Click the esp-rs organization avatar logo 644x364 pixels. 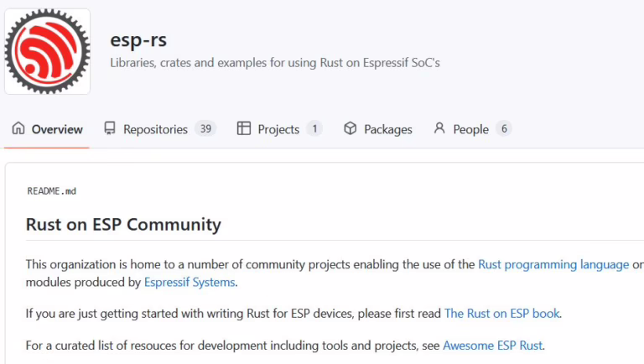point(47,52)
